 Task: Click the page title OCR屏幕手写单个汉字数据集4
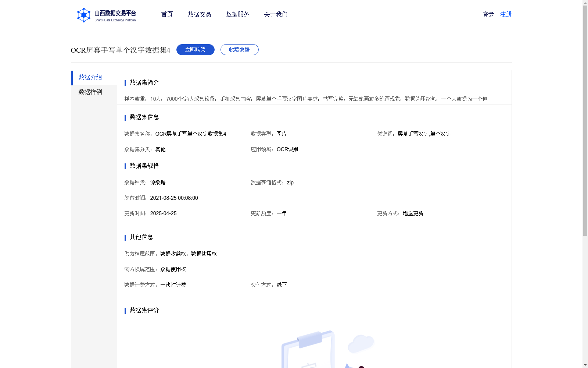pos(121,50)
